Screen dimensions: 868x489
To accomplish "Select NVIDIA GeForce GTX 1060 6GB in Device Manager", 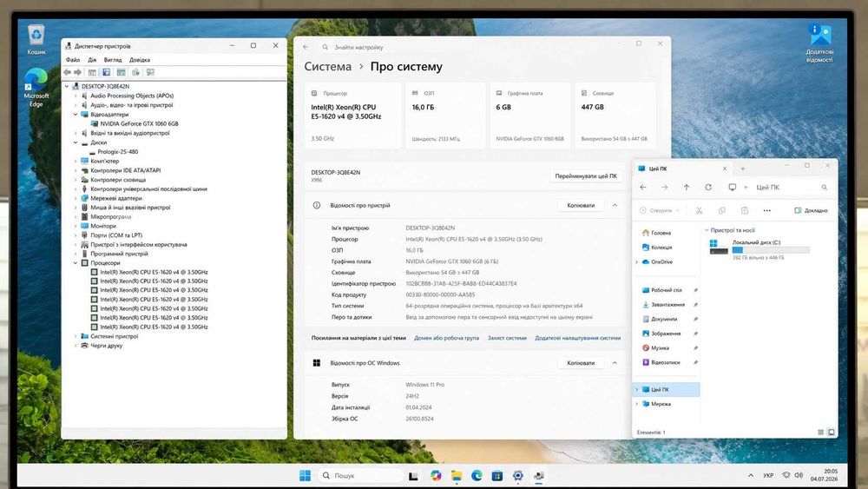I will point(139,123).
